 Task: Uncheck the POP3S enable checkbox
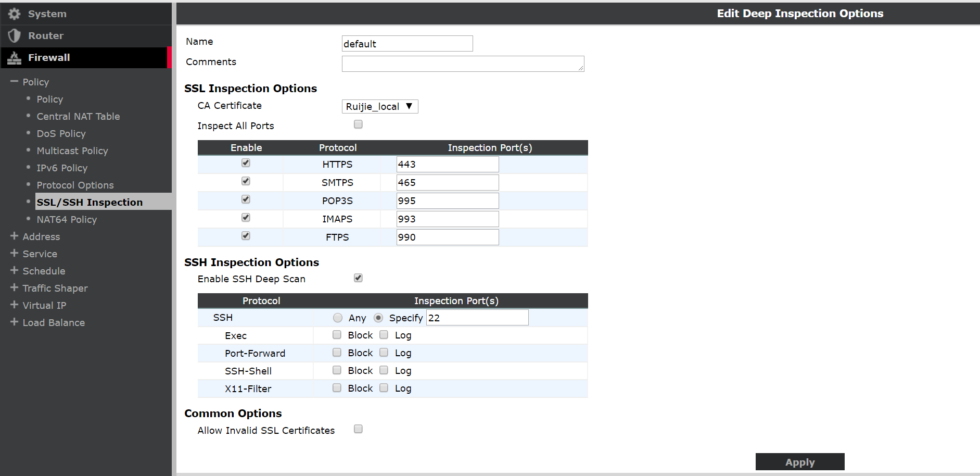pyautogui.click(x=246, y=199)
